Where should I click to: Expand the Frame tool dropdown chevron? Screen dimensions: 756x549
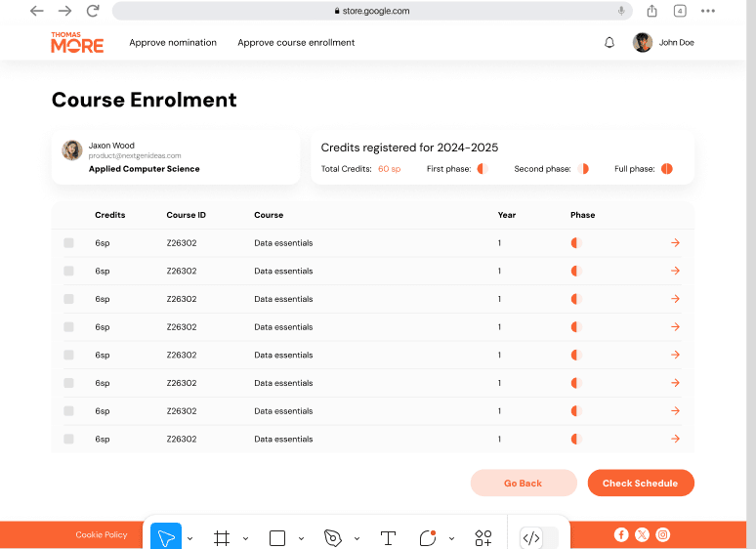tap(245, 538)
